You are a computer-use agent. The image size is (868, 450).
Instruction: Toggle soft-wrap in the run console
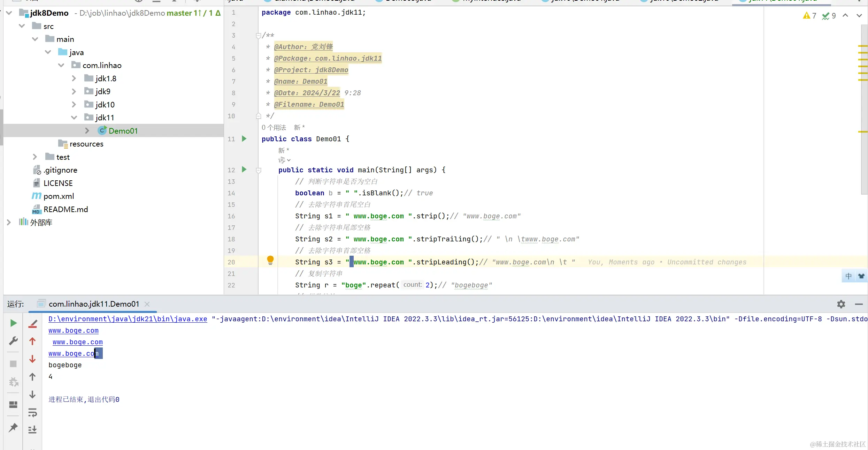pyautogui.click(x=32, y=413)
